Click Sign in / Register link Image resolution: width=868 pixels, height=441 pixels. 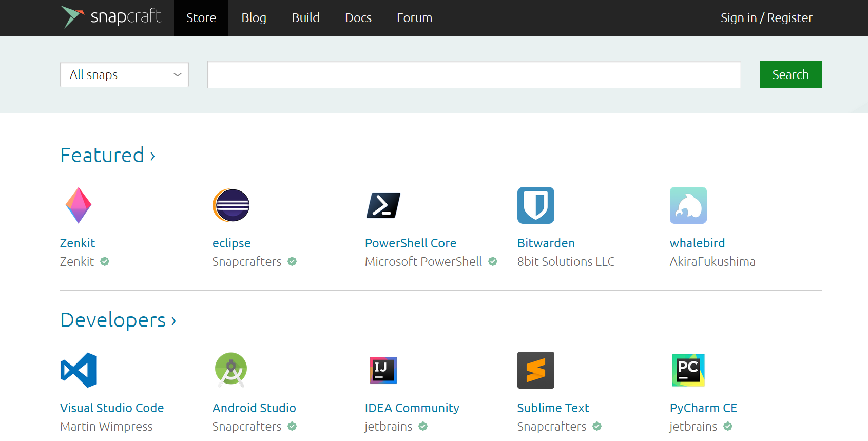pos(766,18)
